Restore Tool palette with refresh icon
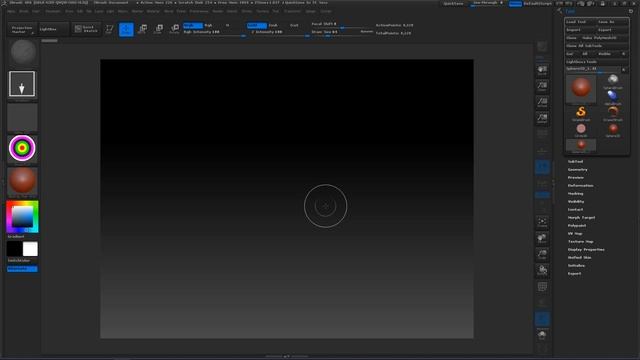 pos(631,11)
